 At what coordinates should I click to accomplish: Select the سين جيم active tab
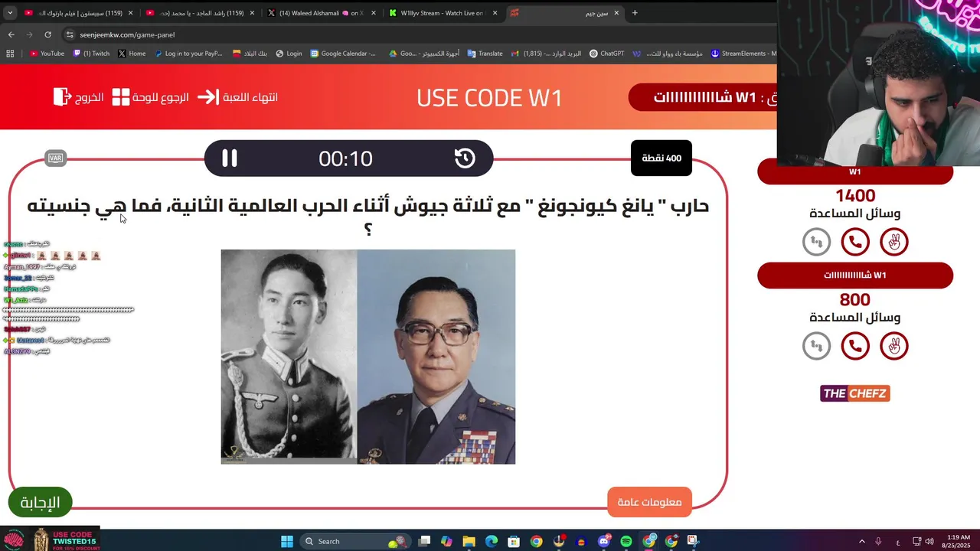point(565,13)
